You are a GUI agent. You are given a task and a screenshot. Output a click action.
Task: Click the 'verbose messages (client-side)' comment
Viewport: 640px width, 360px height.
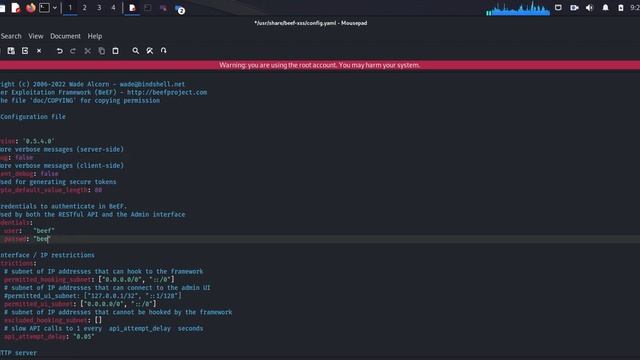coord(62,166)
